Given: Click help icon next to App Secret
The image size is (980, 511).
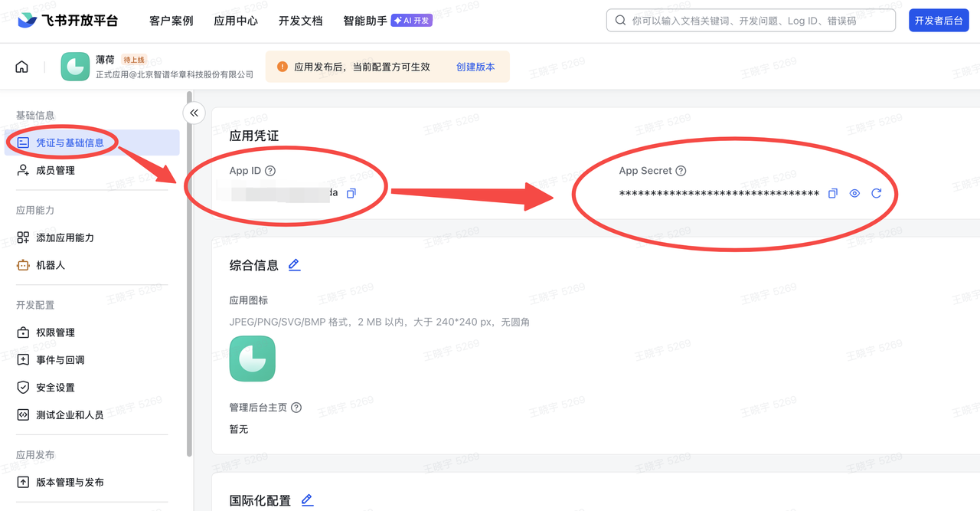Looking at the screenshot, I should pos(681,171).
